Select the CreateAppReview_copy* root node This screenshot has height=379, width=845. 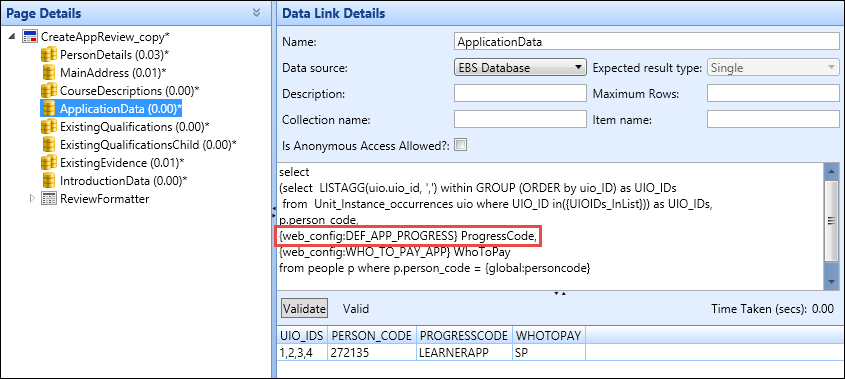click(x=106, y=37)
